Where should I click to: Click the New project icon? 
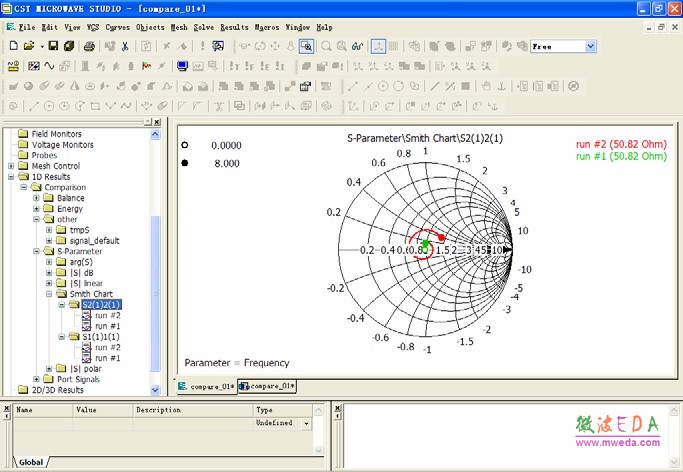[x=14, y=46]
